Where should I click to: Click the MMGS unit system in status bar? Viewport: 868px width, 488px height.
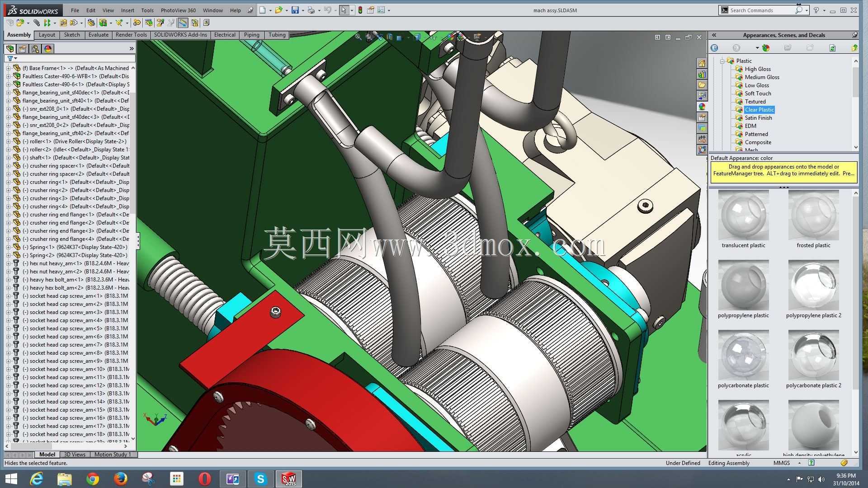(x=781, y=463)
